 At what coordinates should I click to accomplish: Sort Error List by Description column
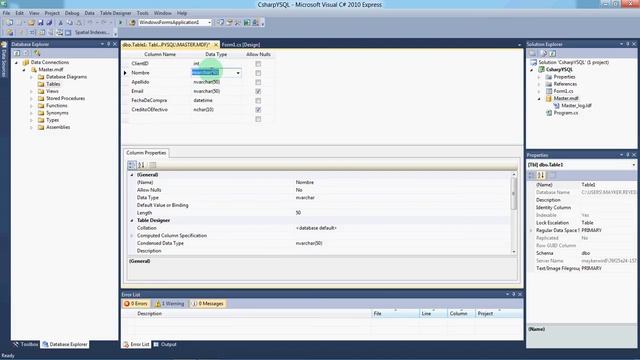(x=253, y=313)
